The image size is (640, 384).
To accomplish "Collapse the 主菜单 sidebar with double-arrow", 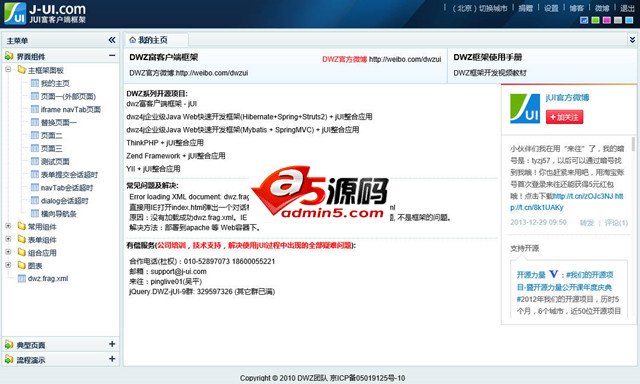I will click(x=112, y=40).
